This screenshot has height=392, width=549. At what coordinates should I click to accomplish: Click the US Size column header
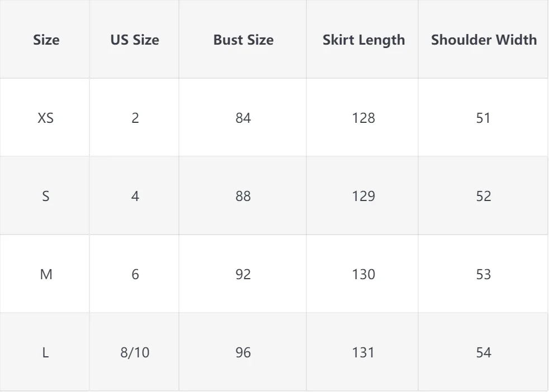click(x=135, y=40)
